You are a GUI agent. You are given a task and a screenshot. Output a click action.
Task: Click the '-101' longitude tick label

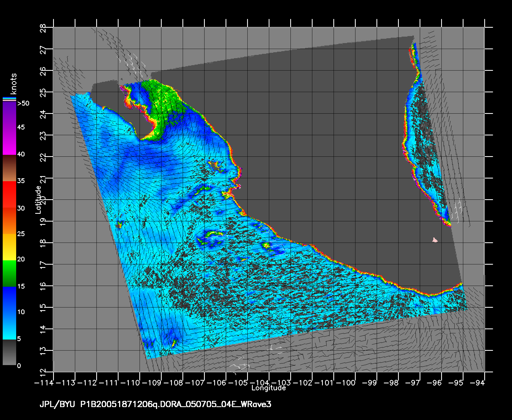(x=324, y=383)
